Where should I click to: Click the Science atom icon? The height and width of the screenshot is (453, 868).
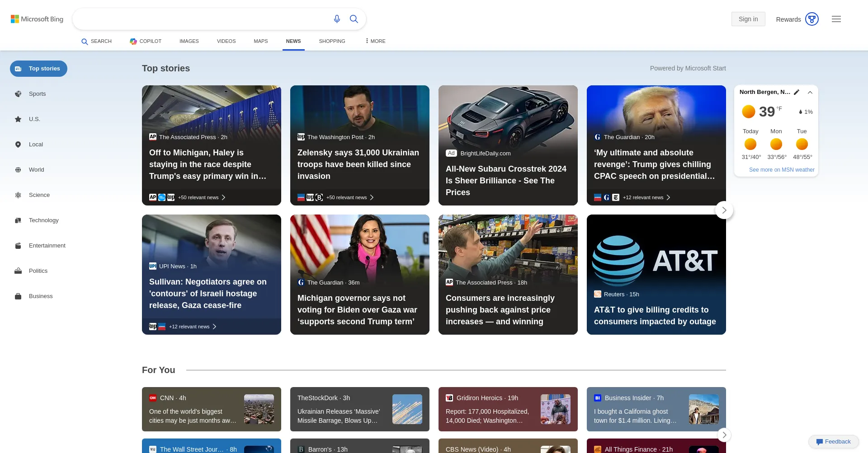[18, 195]
